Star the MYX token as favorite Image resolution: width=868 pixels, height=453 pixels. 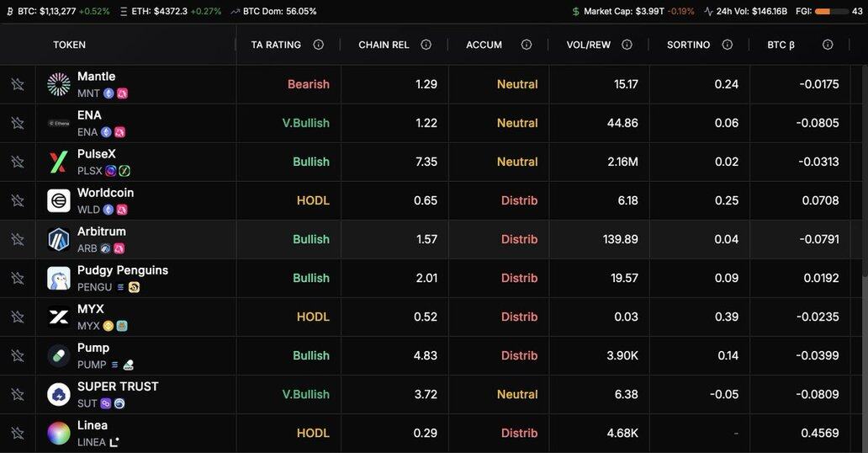click(x=18, y=317)
